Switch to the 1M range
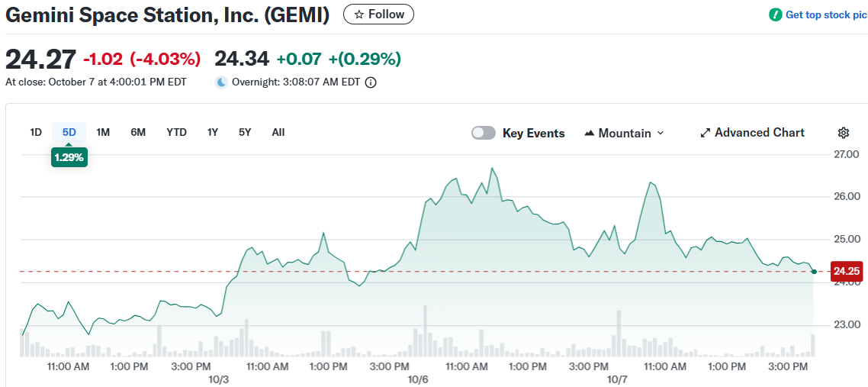Image resolution: width=868 pixels, height=387 pixels. (103, 132)
